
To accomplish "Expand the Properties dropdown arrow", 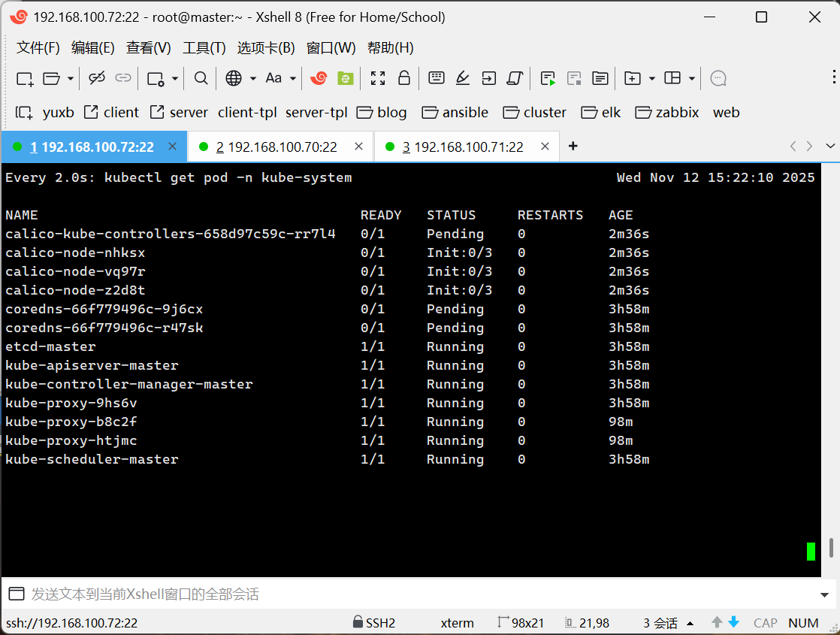I will 174,79.
